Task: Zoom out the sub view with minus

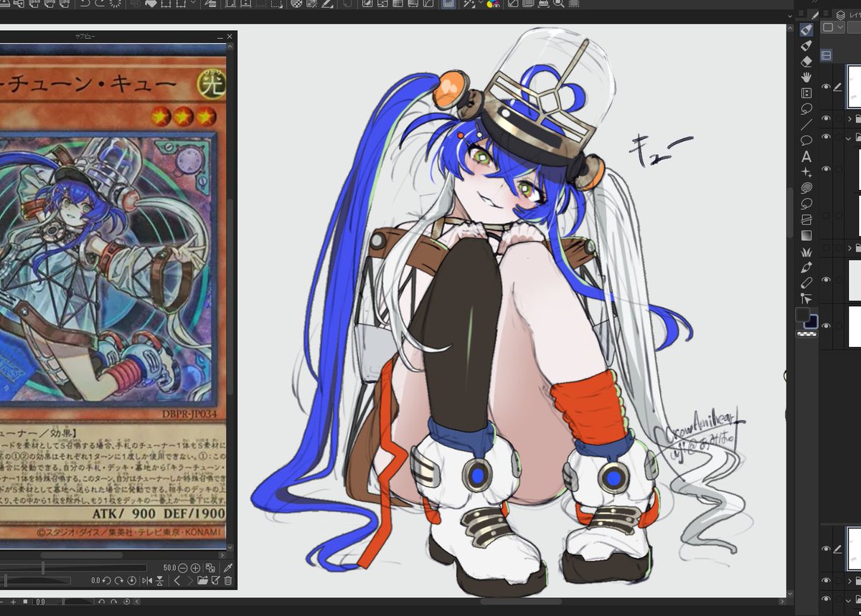Action: 184,567
